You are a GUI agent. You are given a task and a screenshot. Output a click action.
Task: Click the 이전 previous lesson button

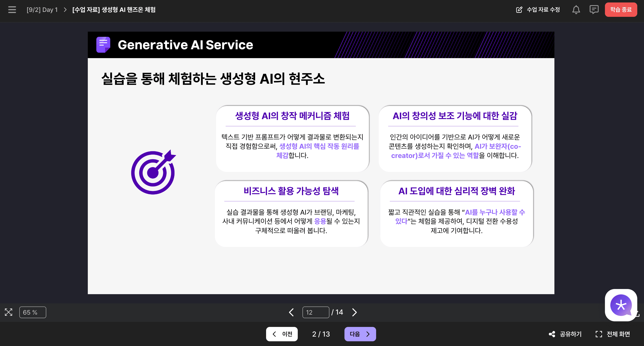[x=282, y=334]
